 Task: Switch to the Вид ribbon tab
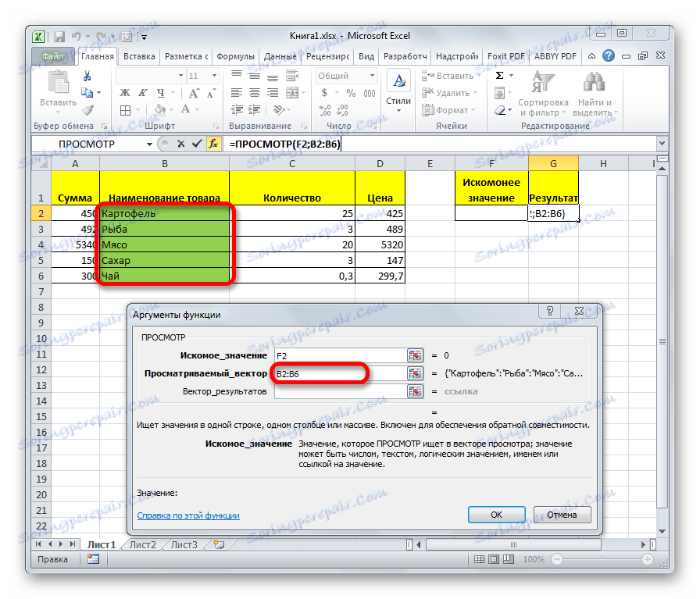pos(366,56)
